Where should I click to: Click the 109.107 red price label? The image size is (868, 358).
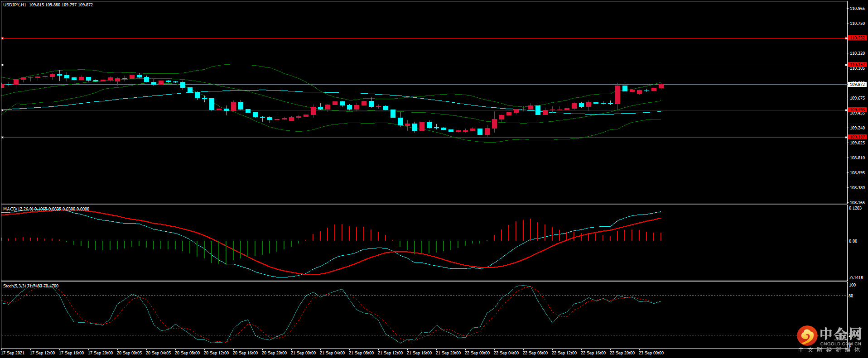point(857,137)
